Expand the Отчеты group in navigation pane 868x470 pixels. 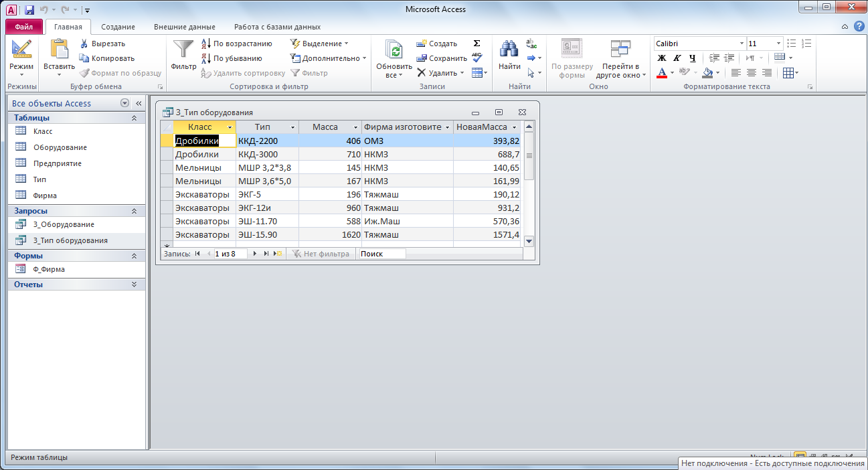pos(134,285)
